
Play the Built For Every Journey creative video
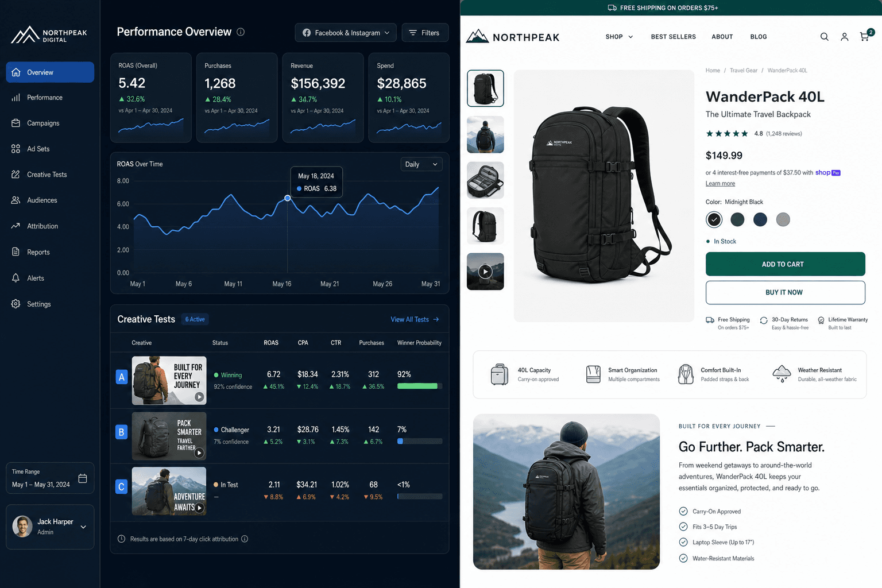click(199, 397)
